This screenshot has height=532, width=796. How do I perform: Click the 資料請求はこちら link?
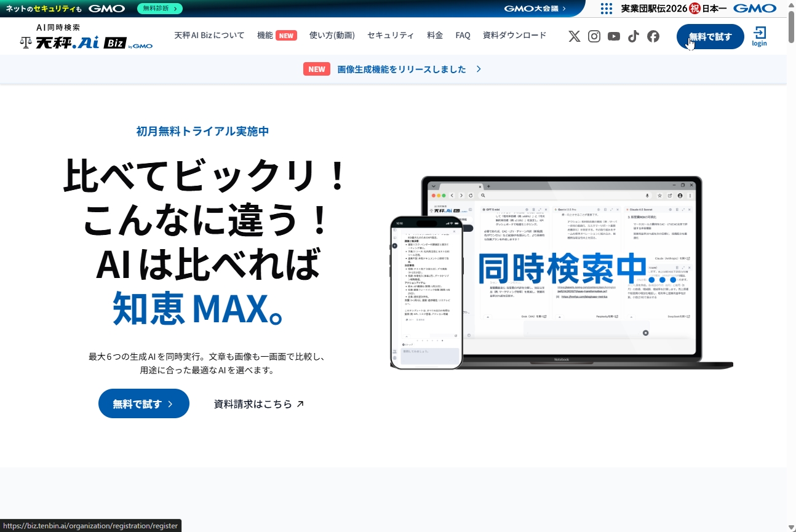(x=258, y=403)
